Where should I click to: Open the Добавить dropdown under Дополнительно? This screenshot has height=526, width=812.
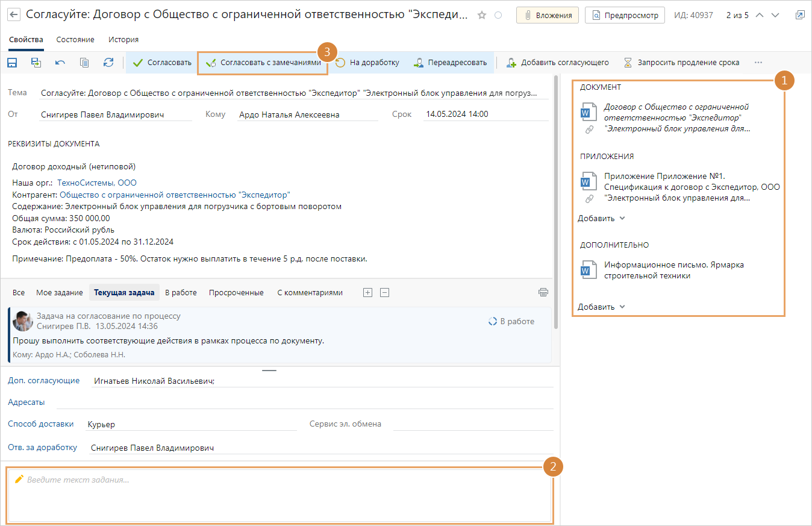[601, 307]
